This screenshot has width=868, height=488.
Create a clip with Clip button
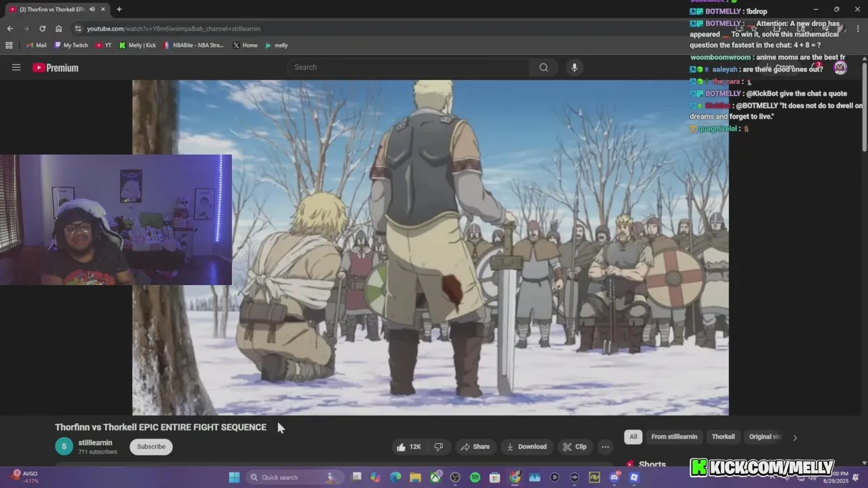574,447
